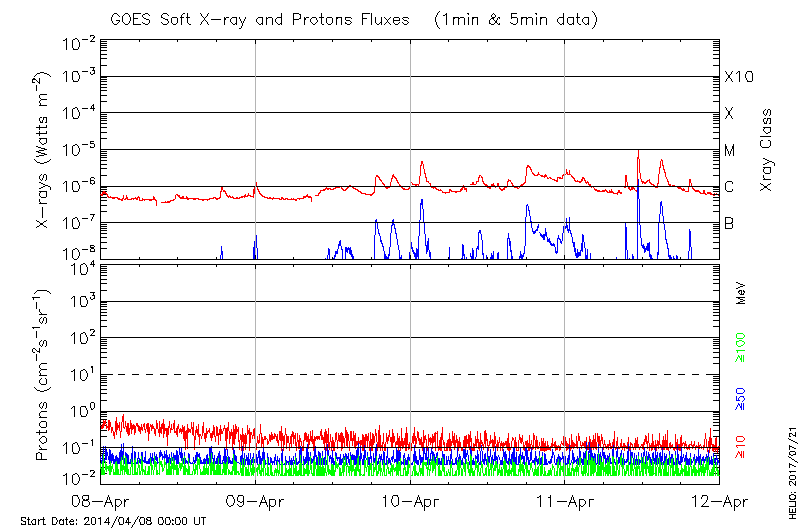Click the 12-Apr date label
The image size is (800, 530).
pos(718,502)
